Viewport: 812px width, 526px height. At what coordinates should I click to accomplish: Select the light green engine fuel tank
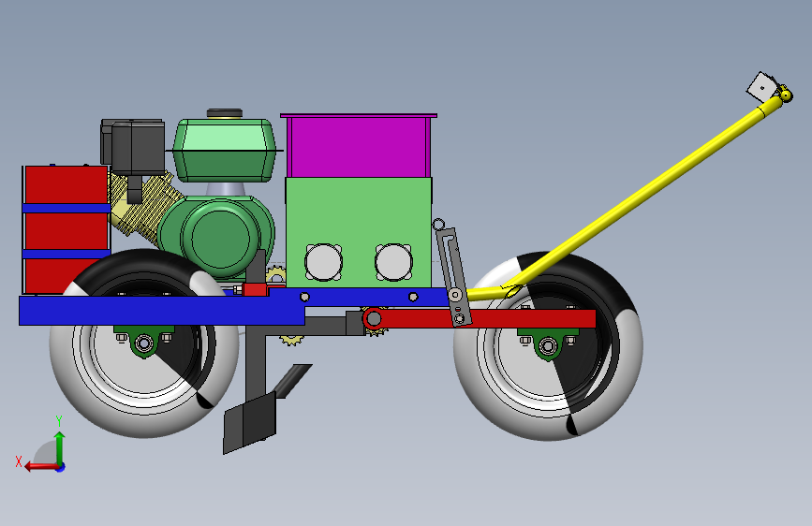[x=224, y=150]
